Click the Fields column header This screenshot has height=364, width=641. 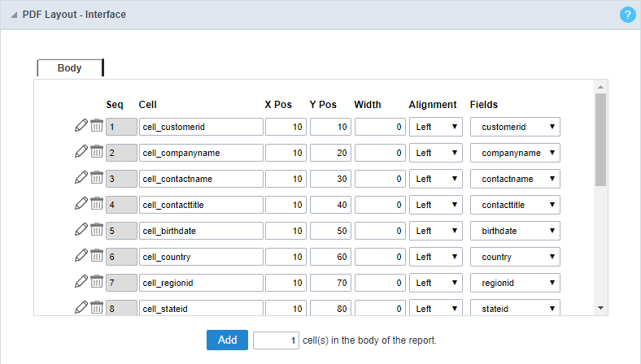[484, 105]
